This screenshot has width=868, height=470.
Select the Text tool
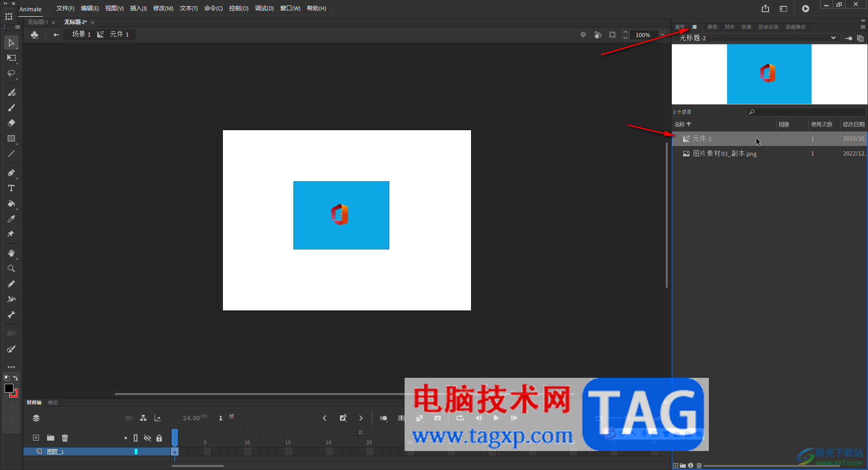(11, 188)
